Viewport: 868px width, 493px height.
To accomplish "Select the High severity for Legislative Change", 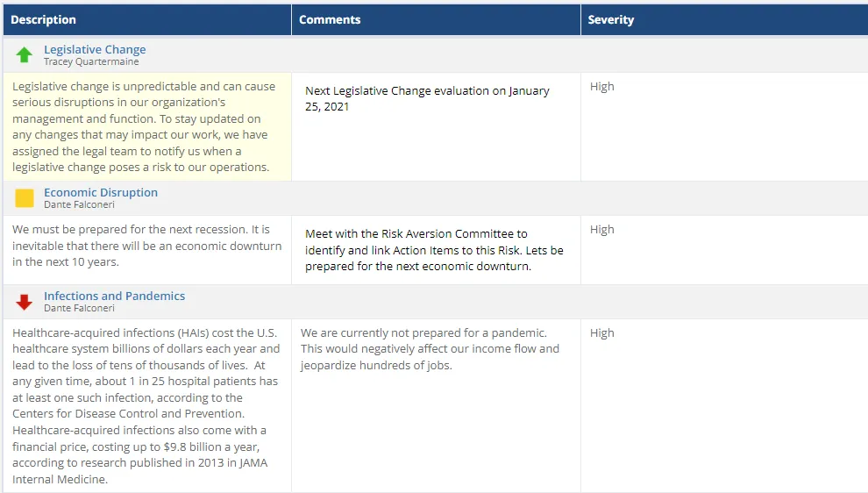I will 601,87.
